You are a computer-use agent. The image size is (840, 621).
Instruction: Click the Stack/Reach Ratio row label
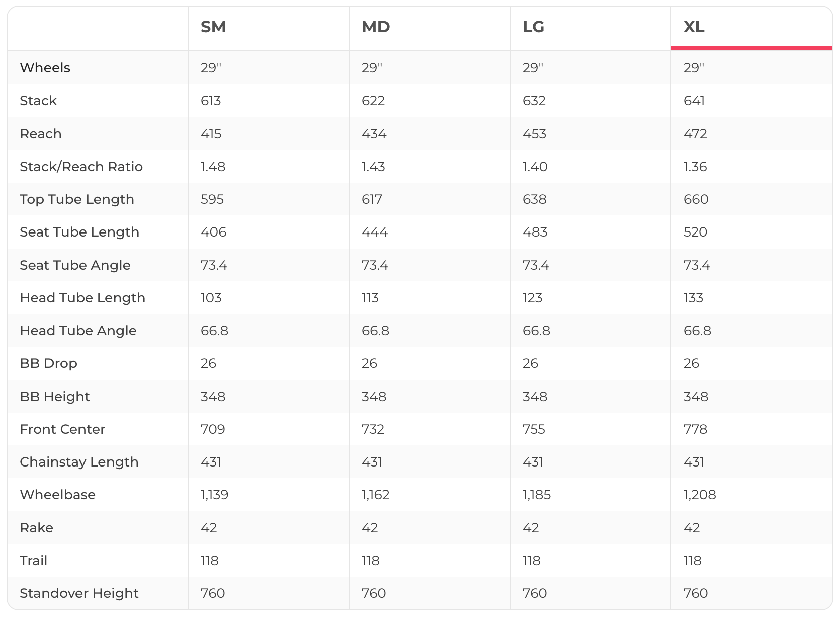point(81,167)
